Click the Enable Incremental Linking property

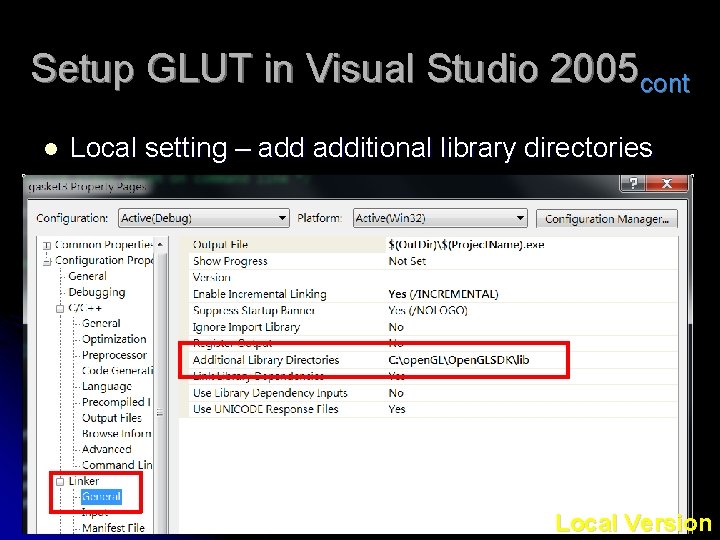tap(259, 294)
